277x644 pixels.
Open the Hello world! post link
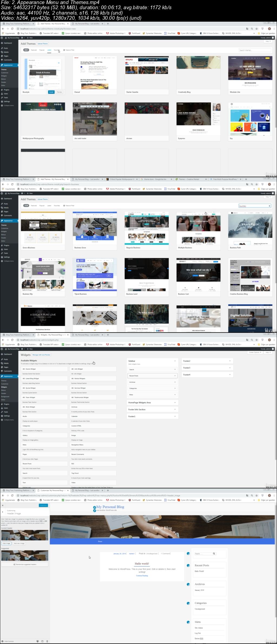142,564
